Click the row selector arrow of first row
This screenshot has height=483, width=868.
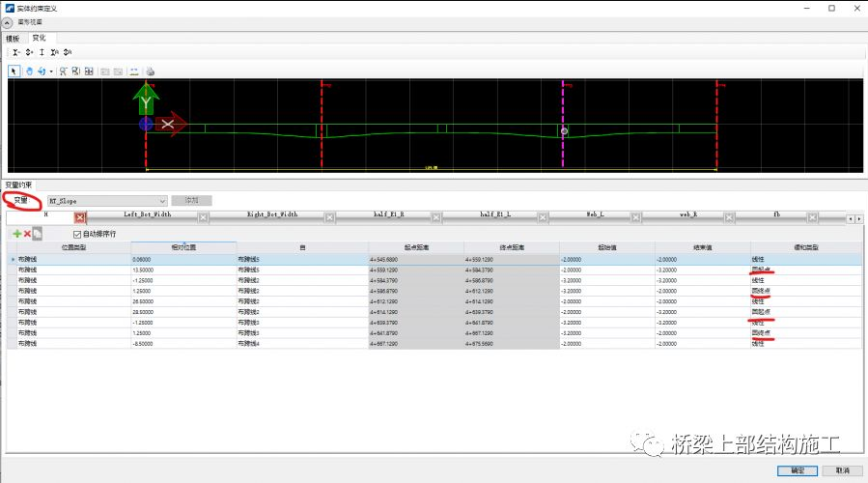click(13, 259)
